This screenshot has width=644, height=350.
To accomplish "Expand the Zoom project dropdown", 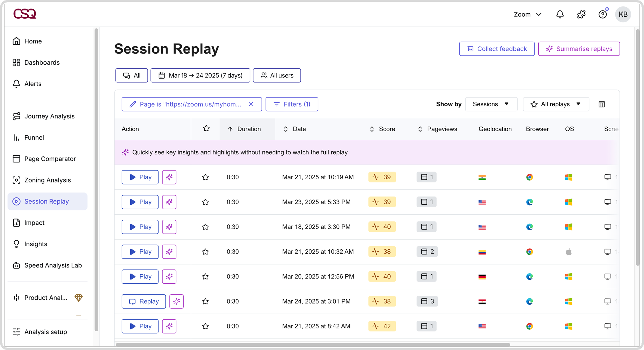I will pyautogui.click(x=527, y=14).
